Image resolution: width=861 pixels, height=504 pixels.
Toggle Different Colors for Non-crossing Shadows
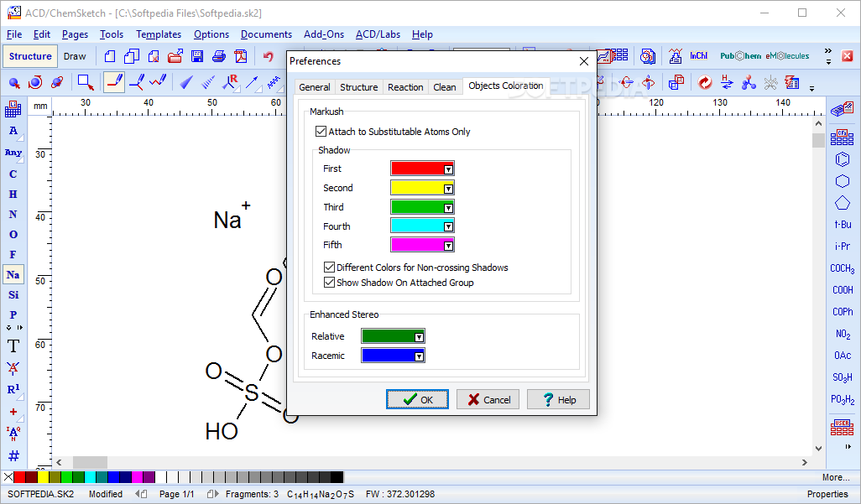[x=416, y=268]
